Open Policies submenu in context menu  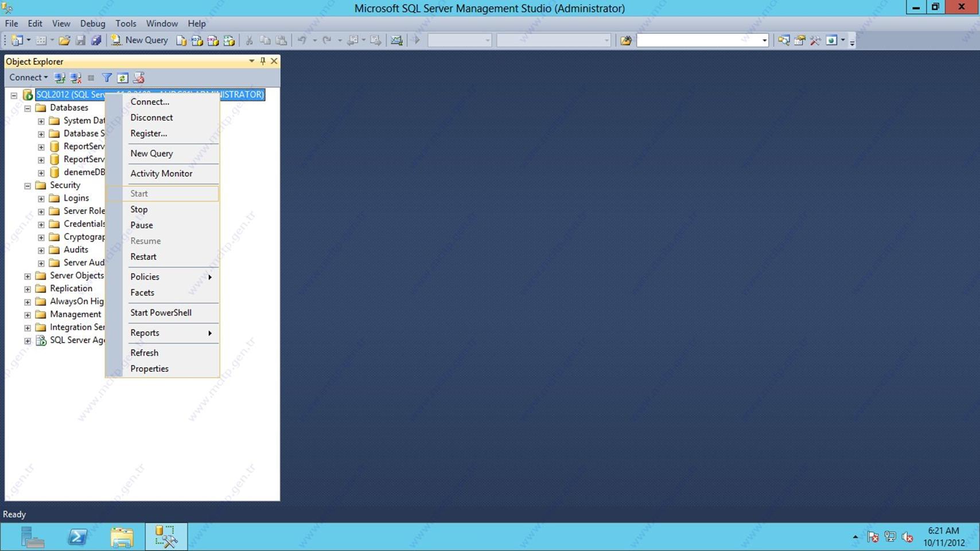162,277
